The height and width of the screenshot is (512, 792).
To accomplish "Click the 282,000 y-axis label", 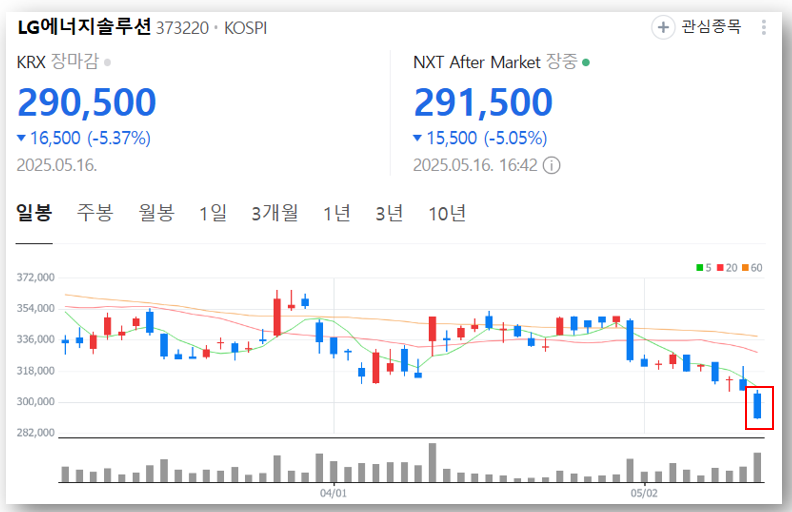I will coord(36,432).
